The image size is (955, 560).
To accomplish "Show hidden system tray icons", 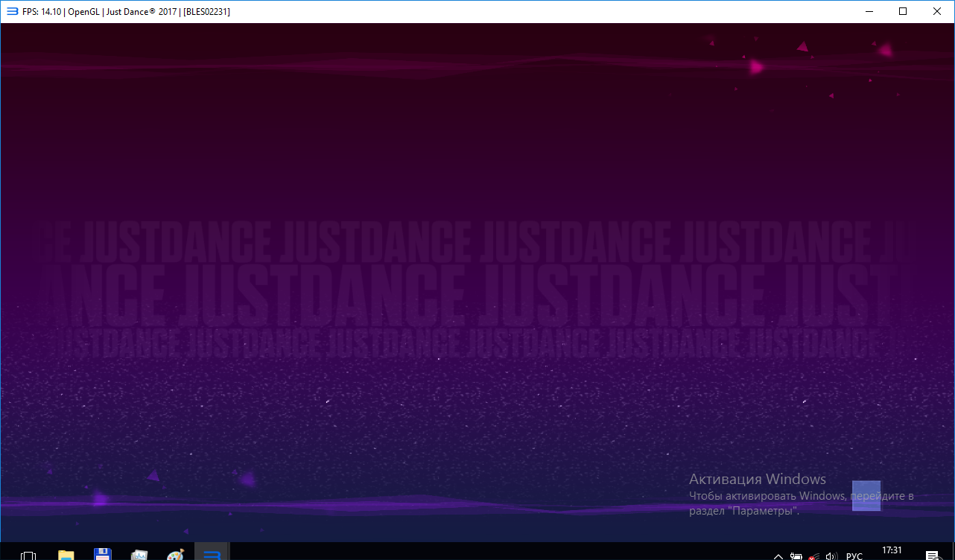I will [x=778, y=556].
